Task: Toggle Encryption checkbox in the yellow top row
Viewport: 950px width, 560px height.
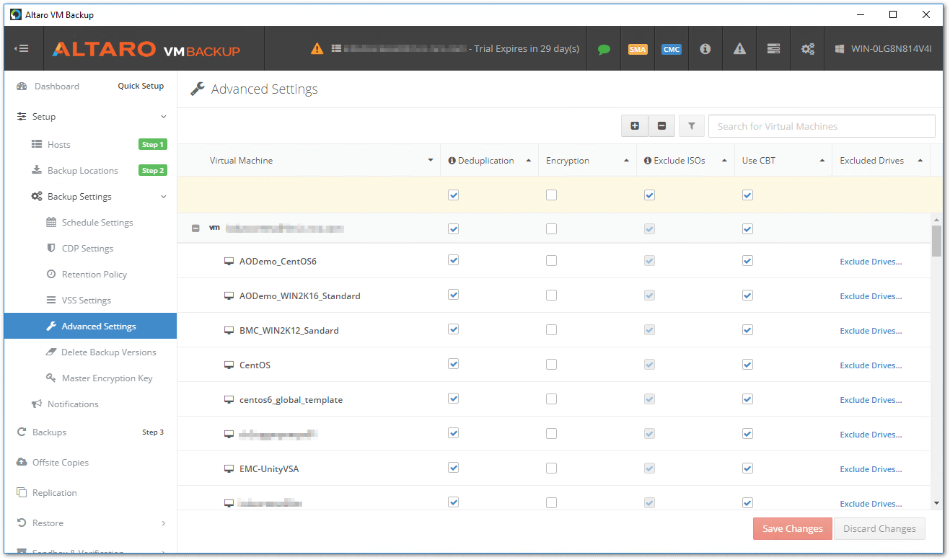Action: [551, 195]
